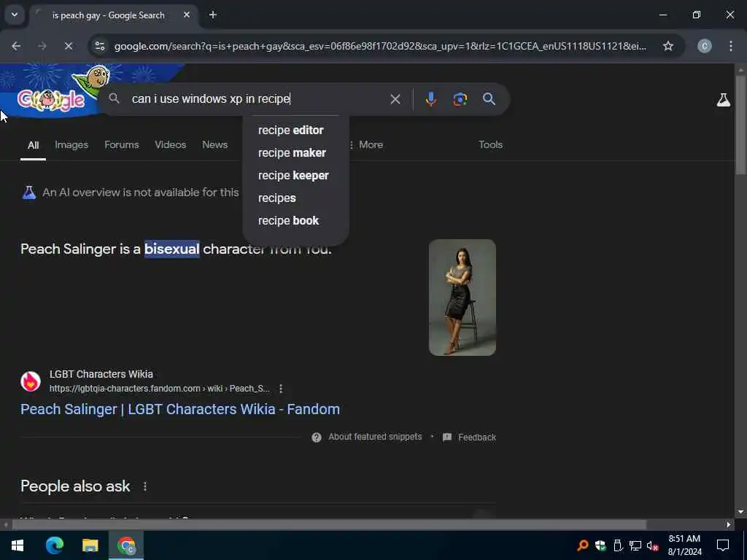
Task: Clear the search box with X
Action: click(395, 99)
